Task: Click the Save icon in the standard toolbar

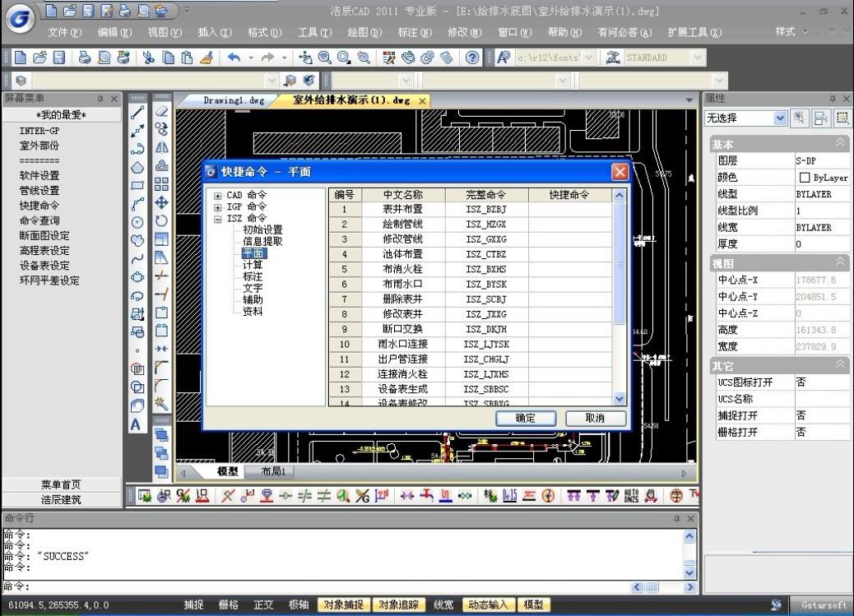Action: coord(58,58)
